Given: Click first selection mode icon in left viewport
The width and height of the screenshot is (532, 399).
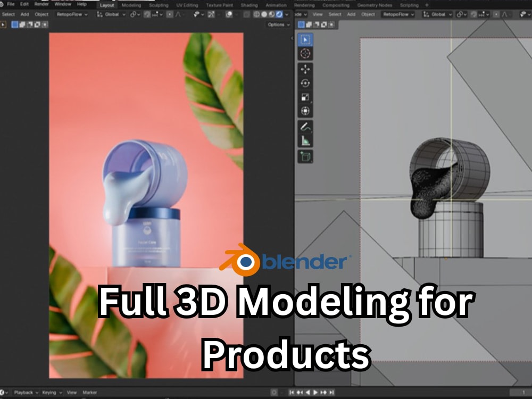Looking at the screenshot, I should coord(14,24).
